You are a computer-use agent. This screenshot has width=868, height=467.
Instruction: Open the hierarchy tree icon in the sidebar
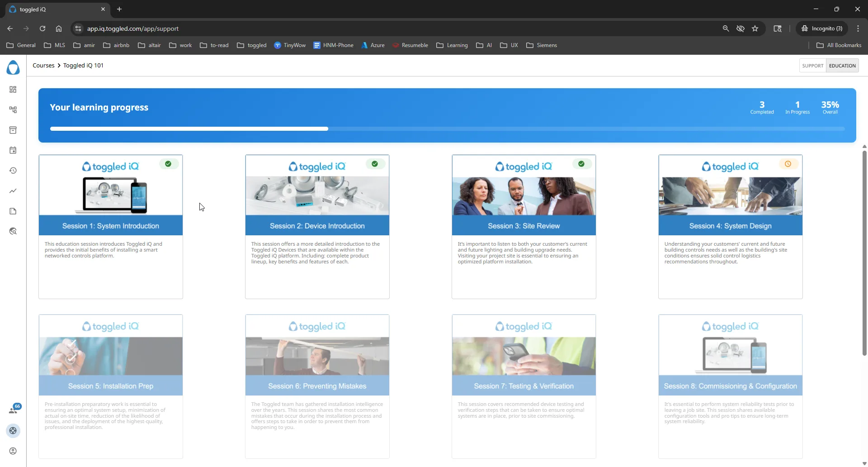13,110
